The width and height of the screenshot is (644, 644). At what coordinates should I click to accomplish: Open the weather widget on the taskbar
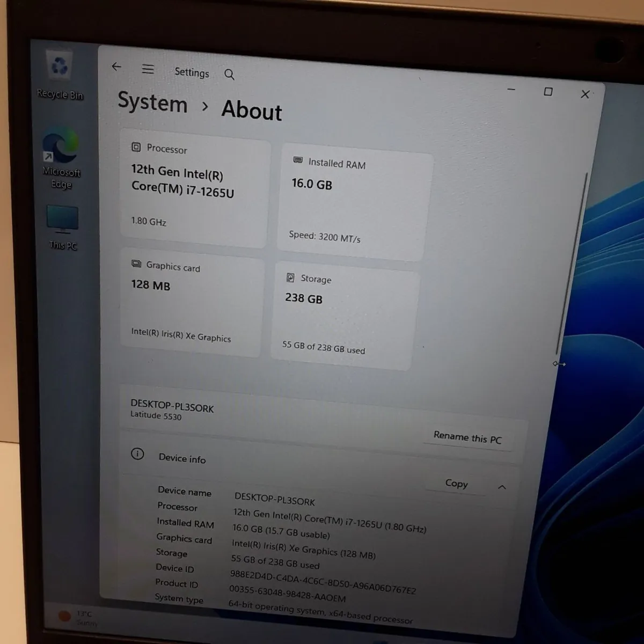point(78,618)
